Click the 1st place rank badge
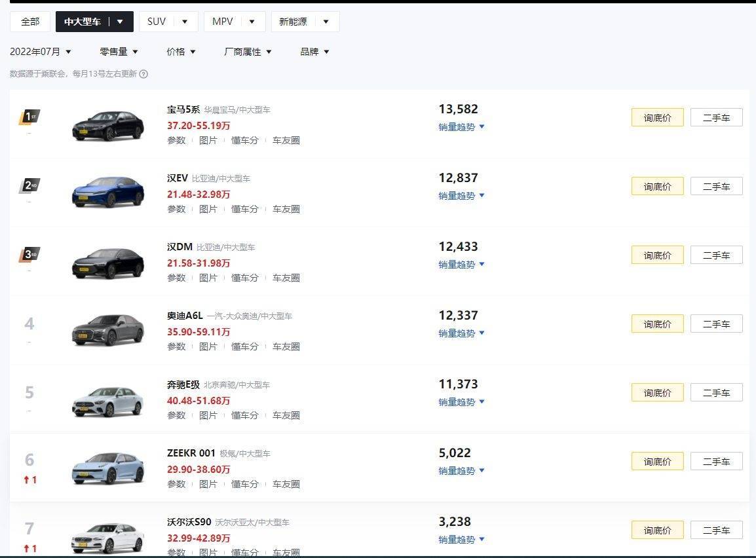The width and height of the screenshot is (756, 558). coord(29,117)
